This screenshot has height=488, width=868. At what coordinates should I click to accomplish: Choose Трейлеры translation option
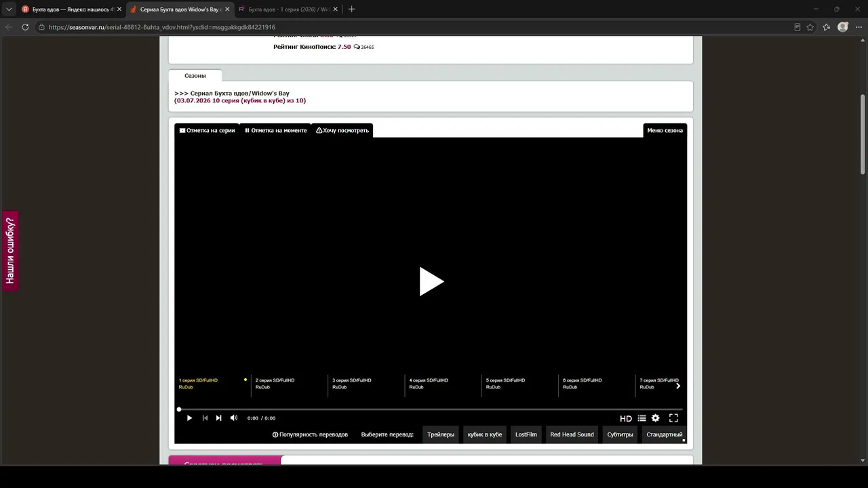click(441, 434)
